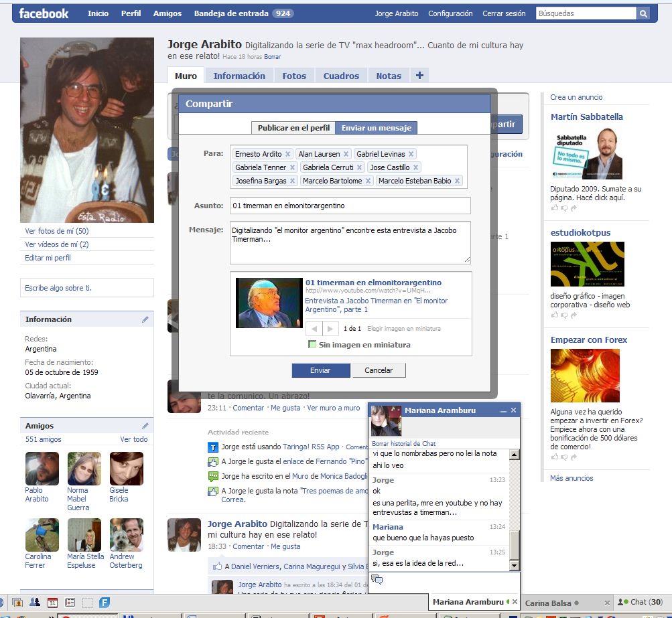Open Amigos in the top navigation

point(167,13)
